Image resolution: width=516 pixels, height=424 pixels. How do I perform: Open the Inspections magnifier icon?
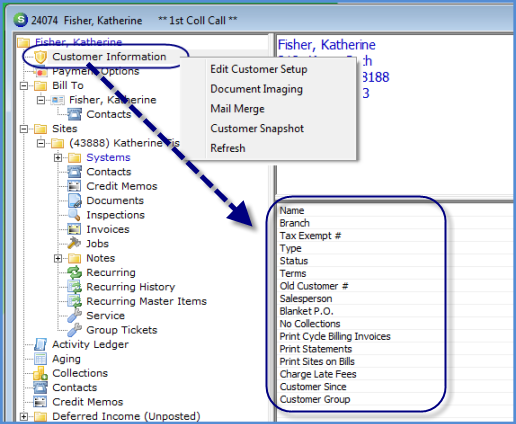coord(74,215)
